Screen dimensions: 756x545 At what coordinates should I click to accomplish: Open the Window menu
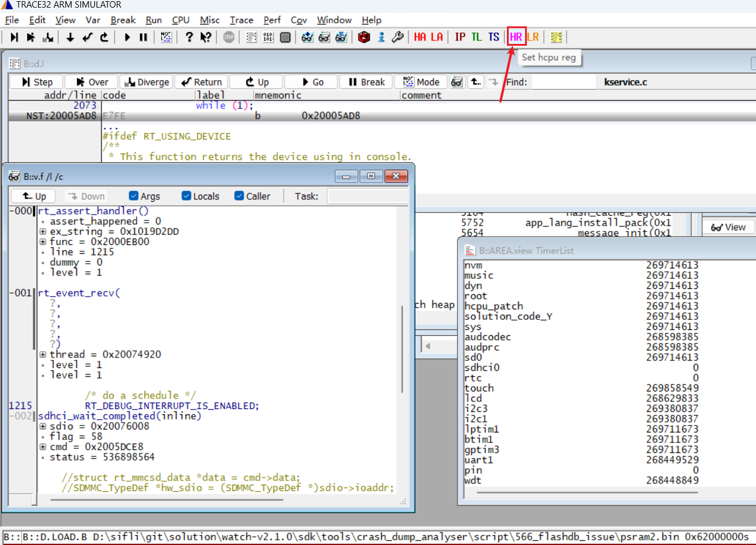click(x=334, y=20)
